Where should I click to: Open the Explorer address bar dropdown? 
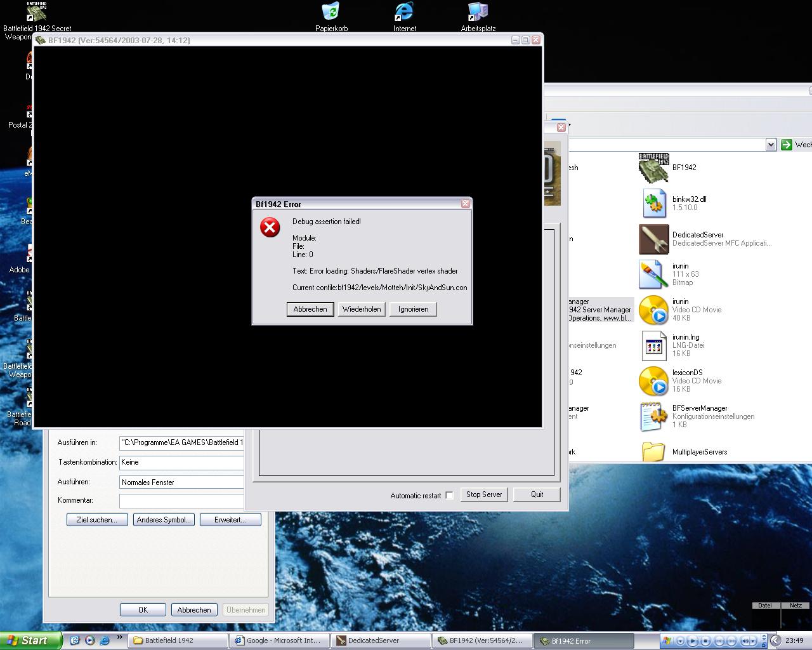[771, 145]
